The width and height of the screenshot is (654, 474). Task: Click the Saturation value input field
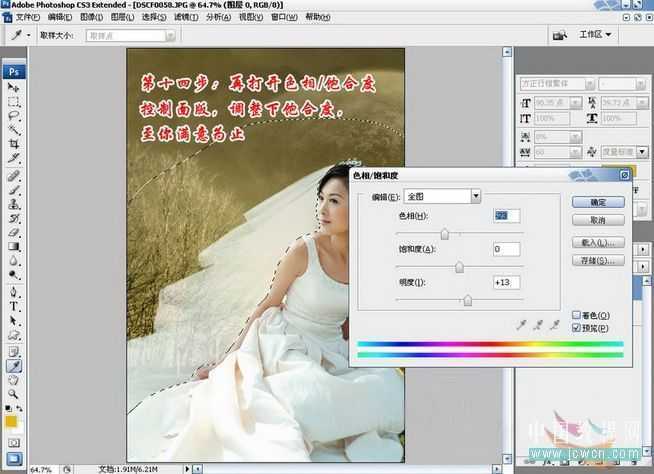coord(507,249)
